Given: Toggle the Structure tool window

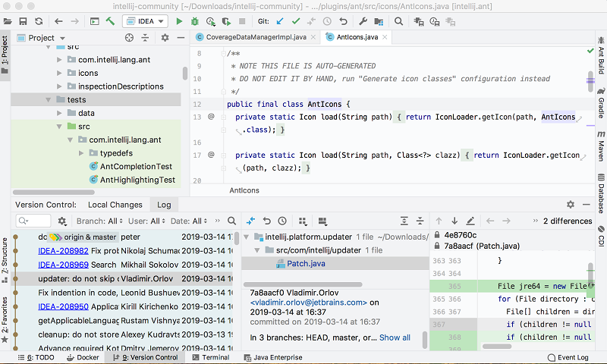Looking at the screenshot, I should tap(5, 256).
